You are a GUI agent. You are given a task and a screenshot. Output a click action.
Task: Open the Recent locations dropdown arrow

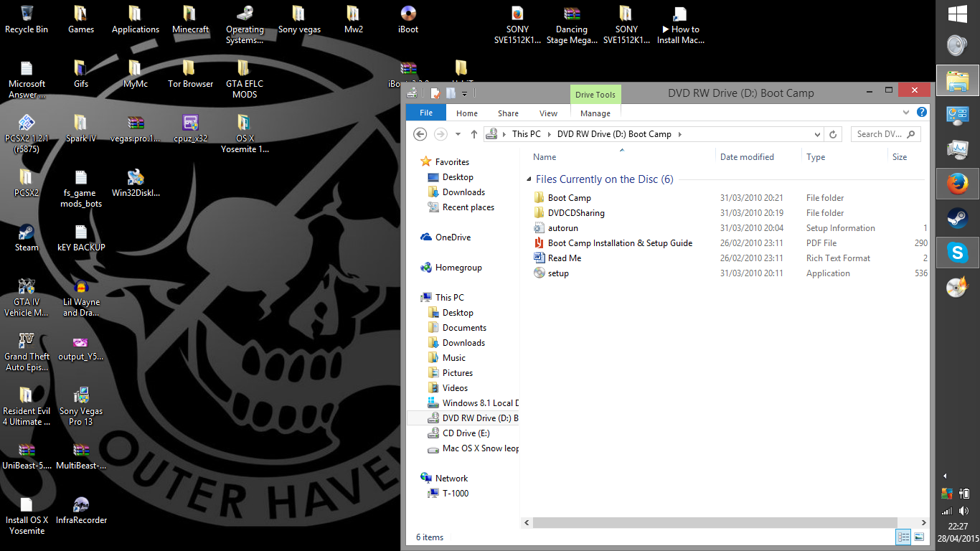coord(458,134)
